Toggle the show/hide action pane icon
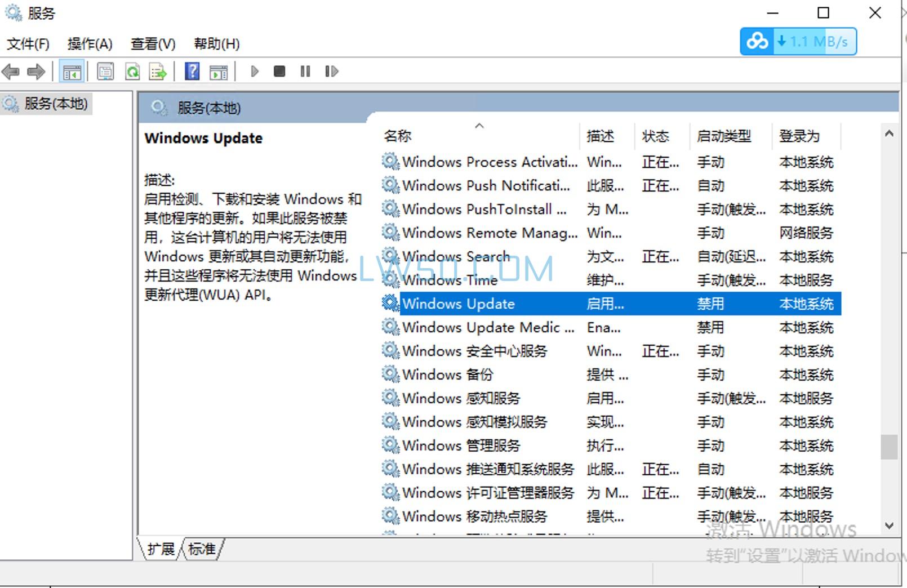The width and height of the screenshot is (907, 588). (219, 72)
